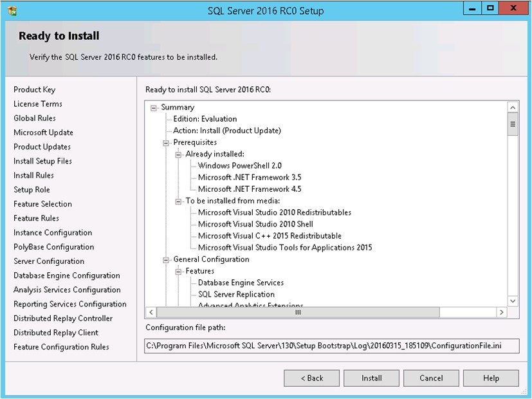Select the Windows PowerShell 2.0 row
Image resolution: width=532 pixels, height=399 pixels.
[x=240, y=166]
